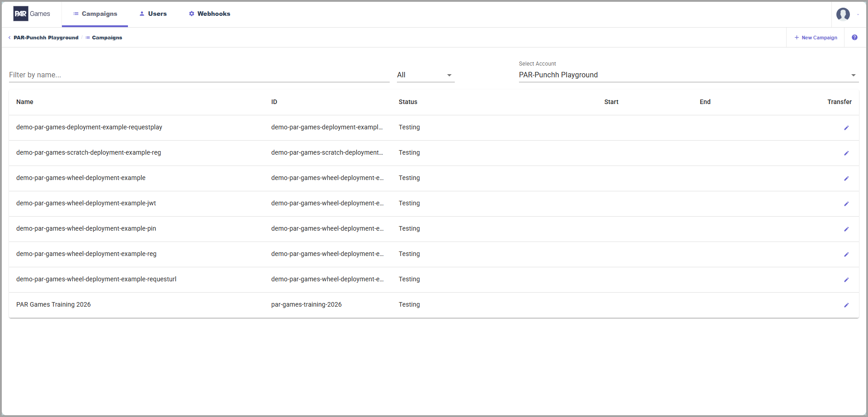
Task: Click the back chevron beside PAR-Punchh Playground
Action: (x=9, y=38)
